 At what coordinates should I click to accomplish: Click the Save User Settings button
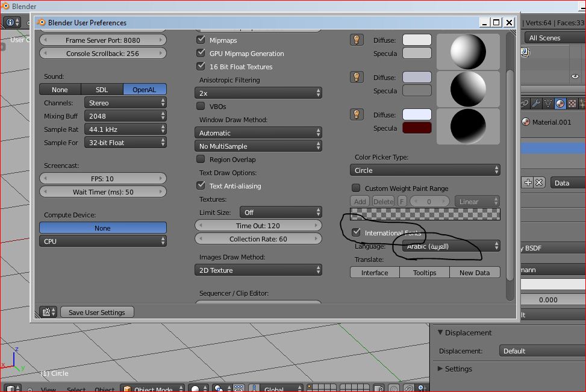coord(96,313)
